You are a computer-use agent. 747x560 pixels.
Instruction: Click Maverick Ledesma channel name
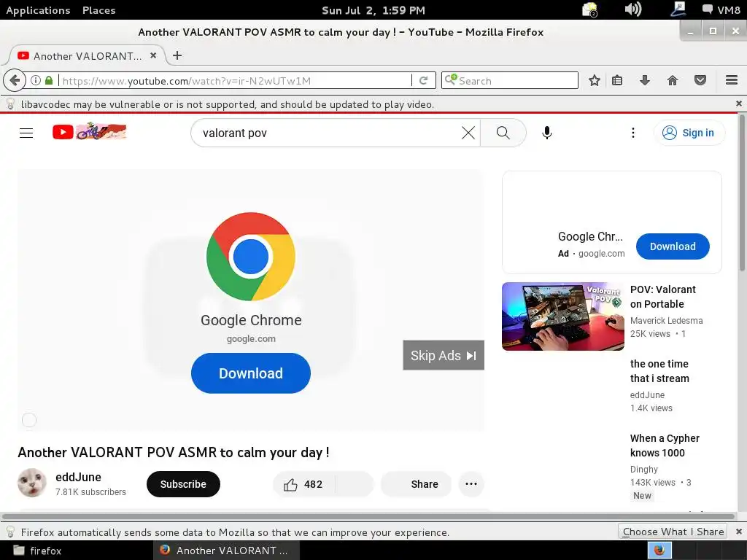666,321
